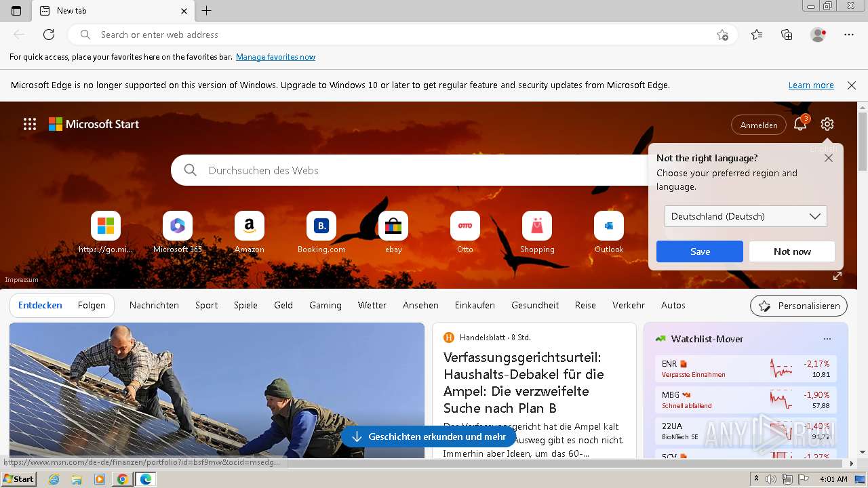Viewport: 868px width, 488px height.
Task: Show hidden system tray icons
Action: (757, 479)
